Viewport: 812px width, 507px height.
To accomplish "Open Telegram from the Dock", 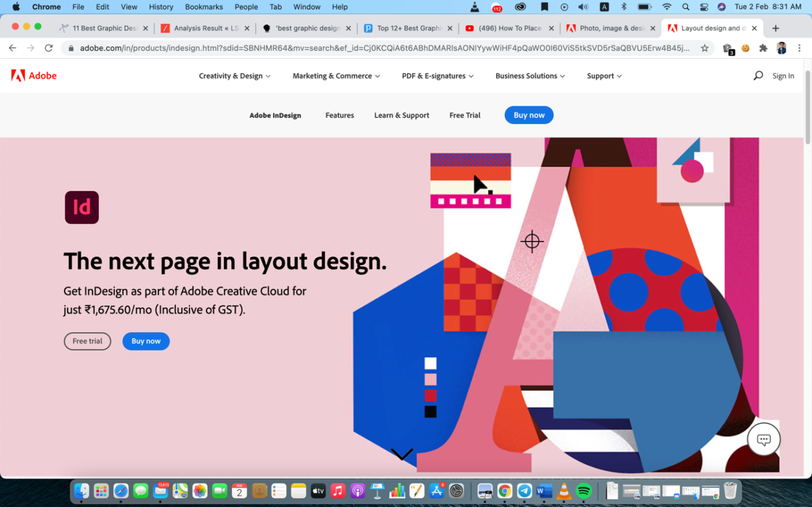I will [524, 491].
